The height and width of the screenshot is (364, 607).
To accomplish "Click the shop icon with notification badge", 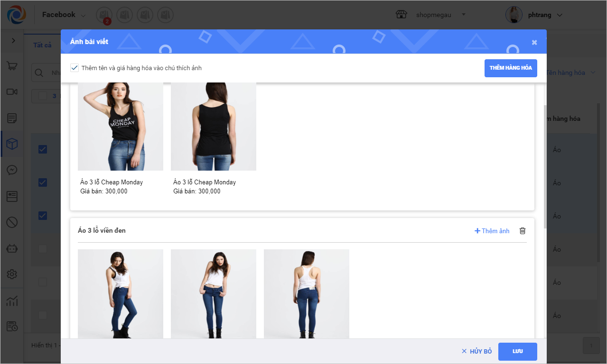I will tap(104, 15).
